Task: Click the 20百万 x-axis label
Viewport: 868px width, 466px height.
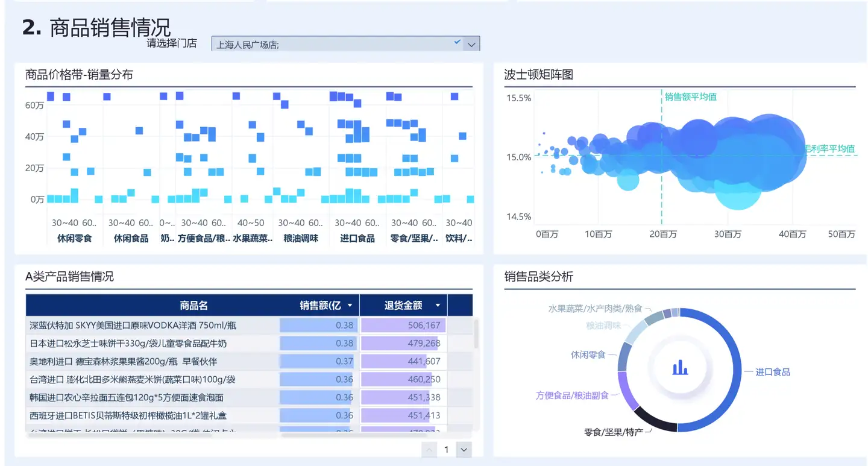Action: pos(662,234)
